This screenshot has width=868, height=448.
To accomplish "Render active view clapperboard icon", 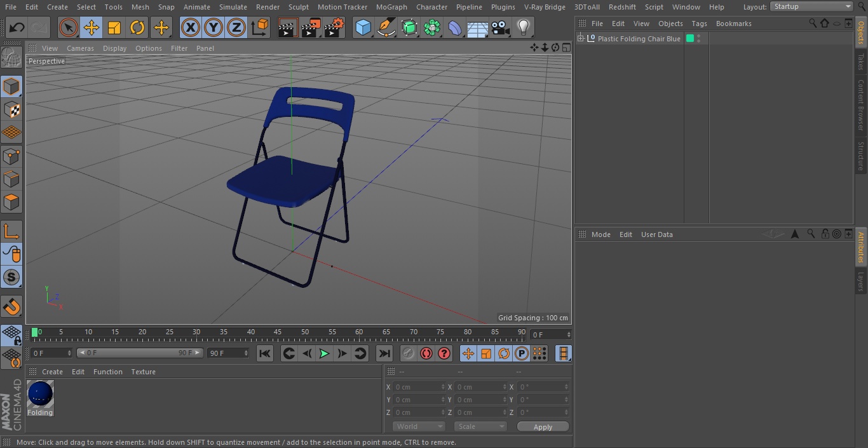I will (x=288, y=27).
